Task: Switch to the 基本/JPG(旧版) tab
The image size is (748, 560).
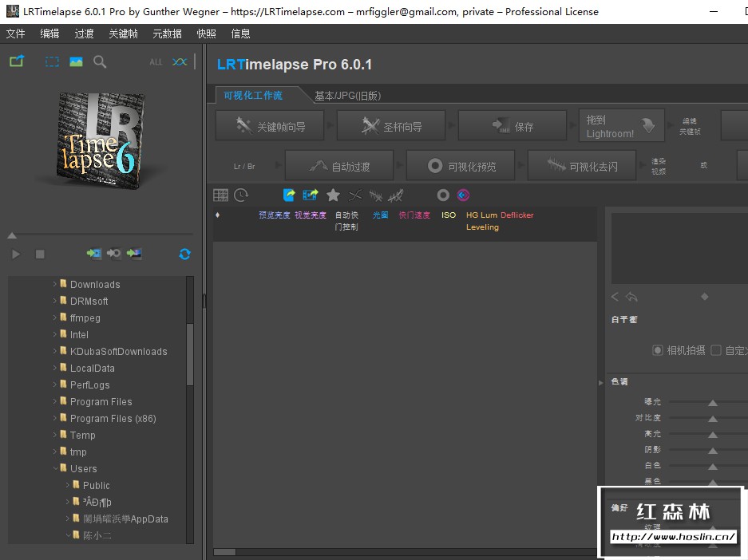Action: tap(347, 96)
